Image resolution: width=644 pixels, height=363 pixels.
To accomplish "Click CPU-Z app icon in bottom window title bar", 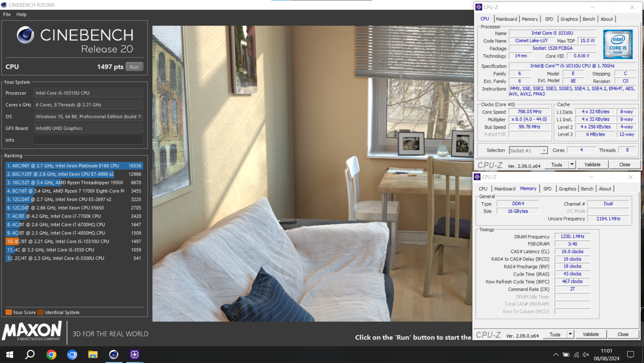I will (477, 177).
